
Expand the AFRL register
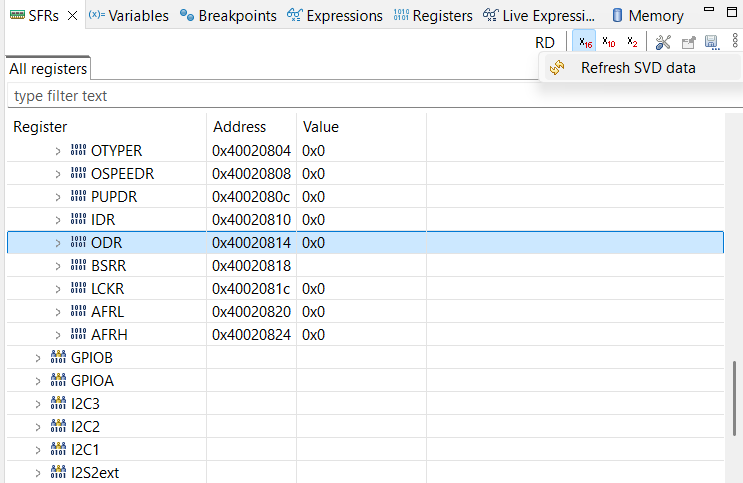tap(58, 312)
